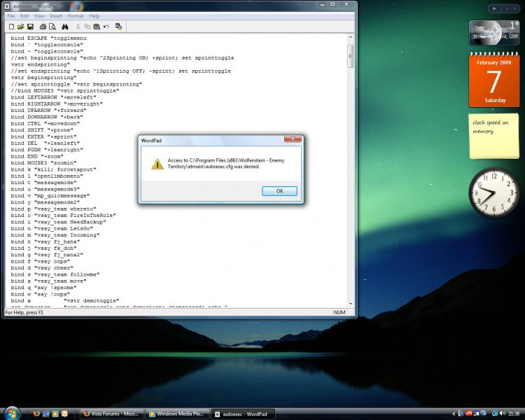525x420 pixels.
Task: Click OK in the WordPad dialog
Action: pyautogui.click(x=279, y=191)
